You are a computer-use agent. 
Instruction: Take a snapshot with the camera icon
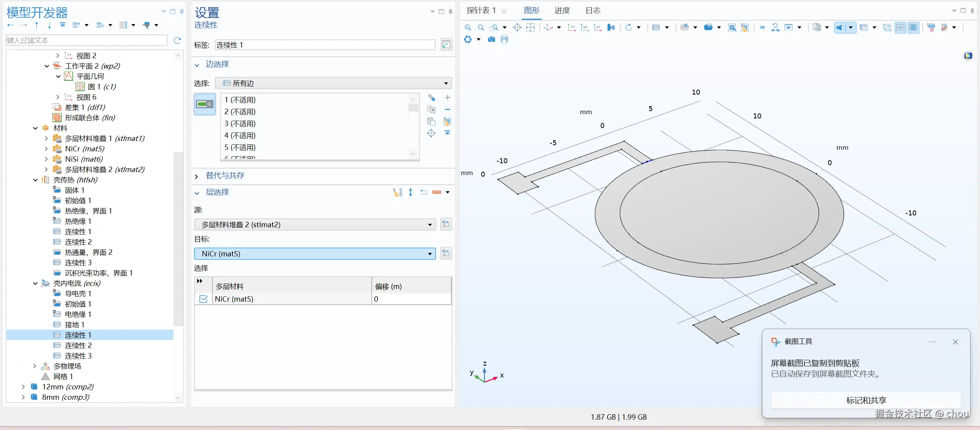pyautogui.click(x=492, y=39)
